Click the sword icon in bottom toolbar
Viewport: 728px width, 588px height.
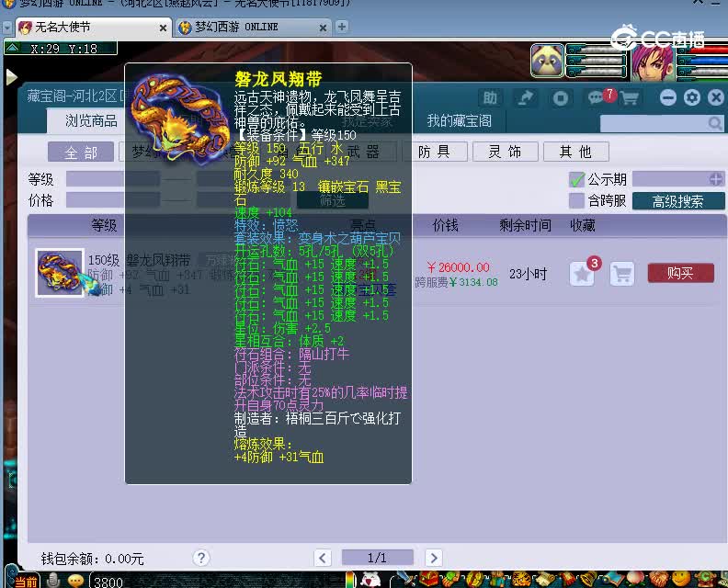[407, 579]
